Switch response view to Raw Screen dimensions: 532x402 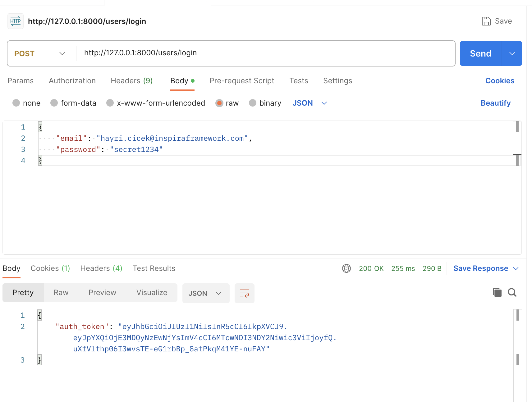point(61,293)
